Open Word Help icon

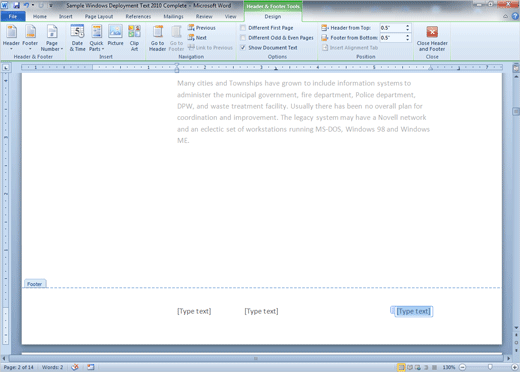coord(515,16)
